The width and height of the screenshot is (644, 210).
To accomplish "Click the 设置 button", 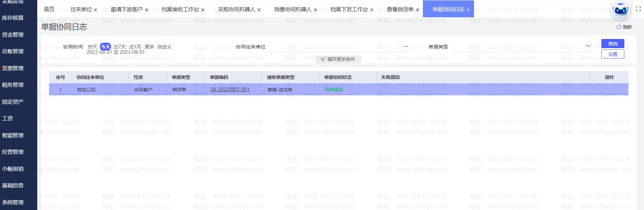I will [613, 54].
